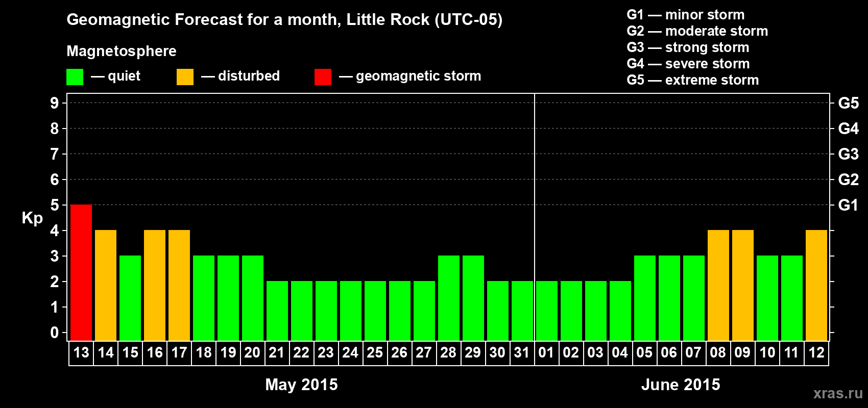
Task: Click the green bar for May 28
Action: click(x=449, y=298)
